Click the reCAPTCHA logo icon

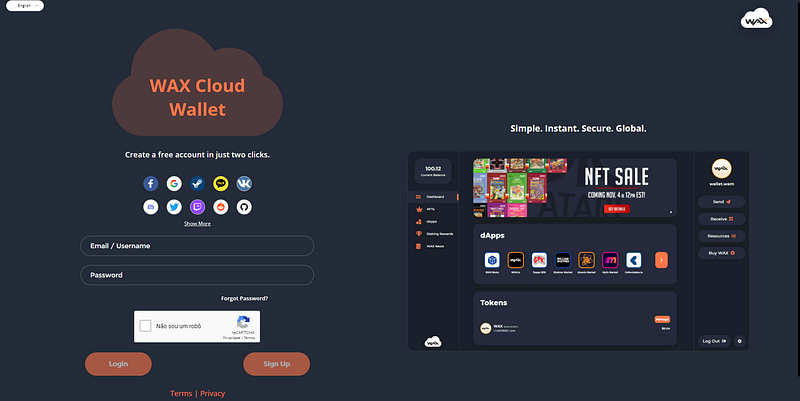(243, 322)
